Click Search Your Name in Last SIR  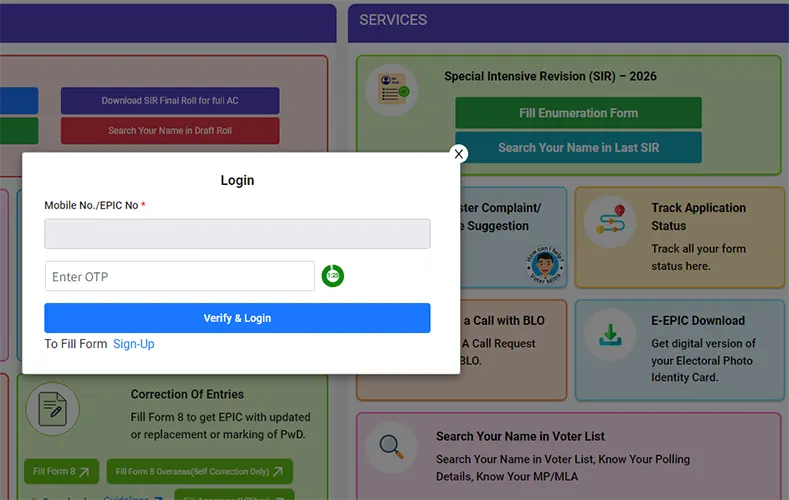point(578,147)
